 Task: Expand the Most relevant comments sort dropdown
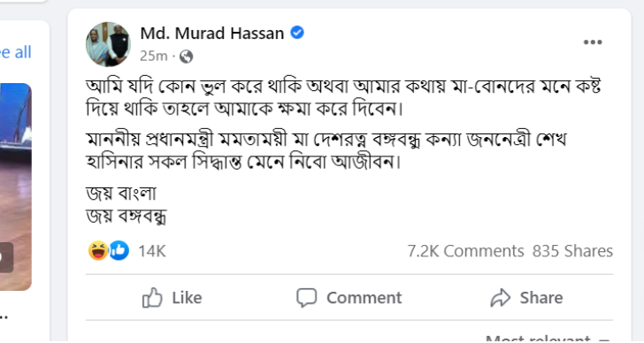[x=548, y=339]
